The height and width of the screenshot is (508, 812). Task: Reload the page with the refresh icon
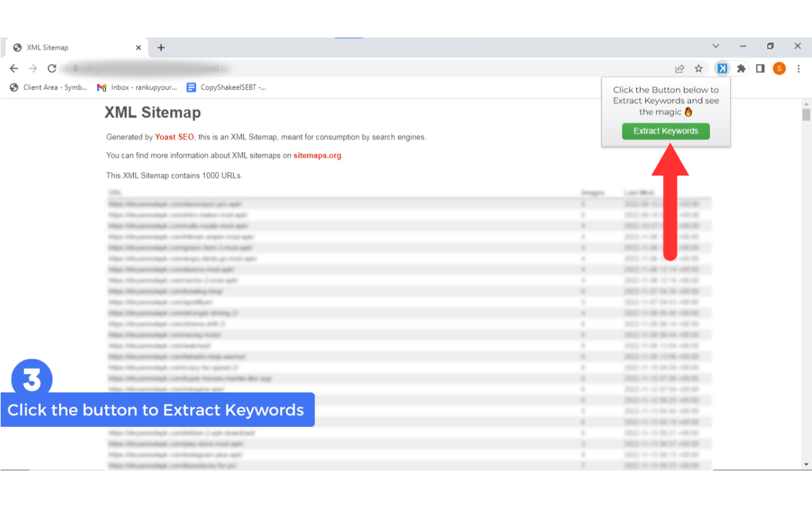pos(52,68)
